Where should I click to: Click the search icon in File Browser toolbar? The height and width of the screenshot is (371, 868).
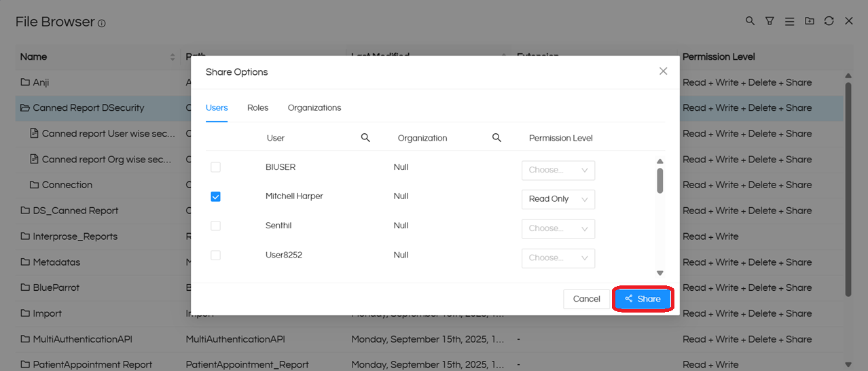750,21
